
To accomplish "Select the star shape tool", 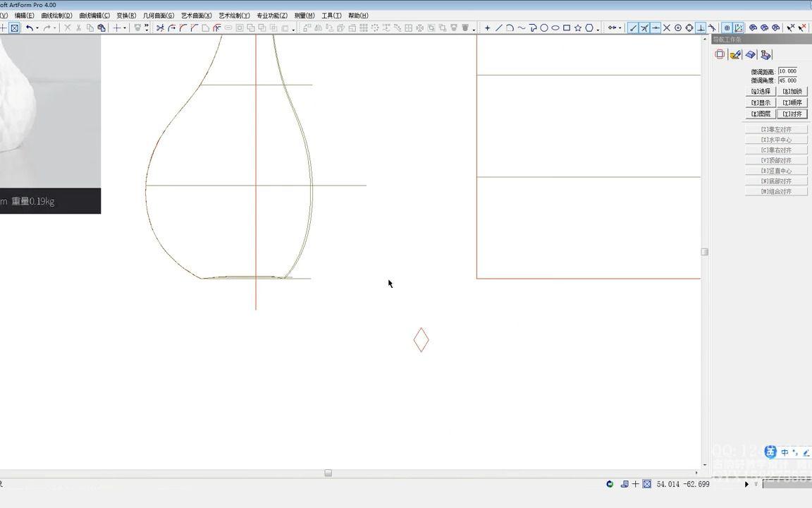I will [x=577, y=28].
